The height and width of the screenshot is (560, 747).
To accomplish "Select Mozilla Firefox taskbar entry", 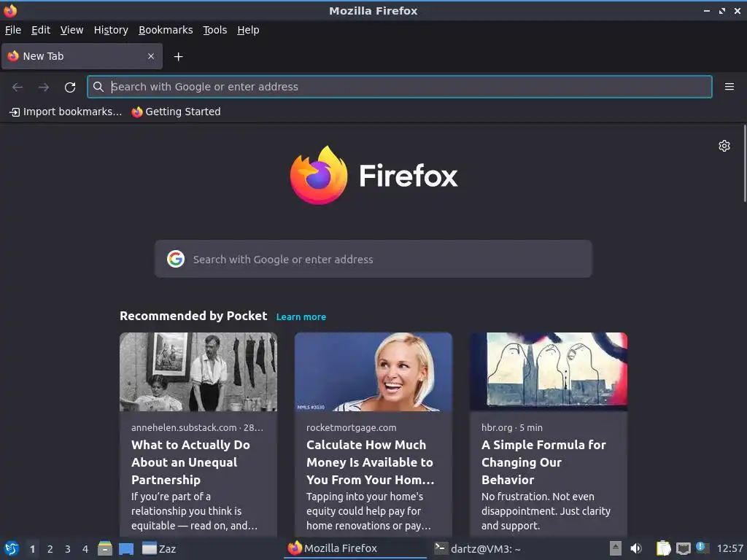I will pyautogui.click(x=355, y=548).
